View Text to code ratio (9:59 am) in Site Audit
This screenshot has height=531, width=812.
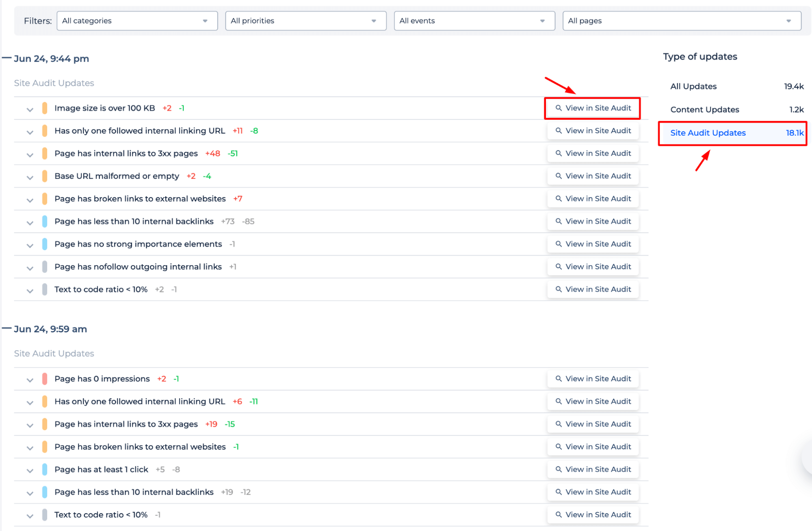pyautogui.click(x=593, y=515)
